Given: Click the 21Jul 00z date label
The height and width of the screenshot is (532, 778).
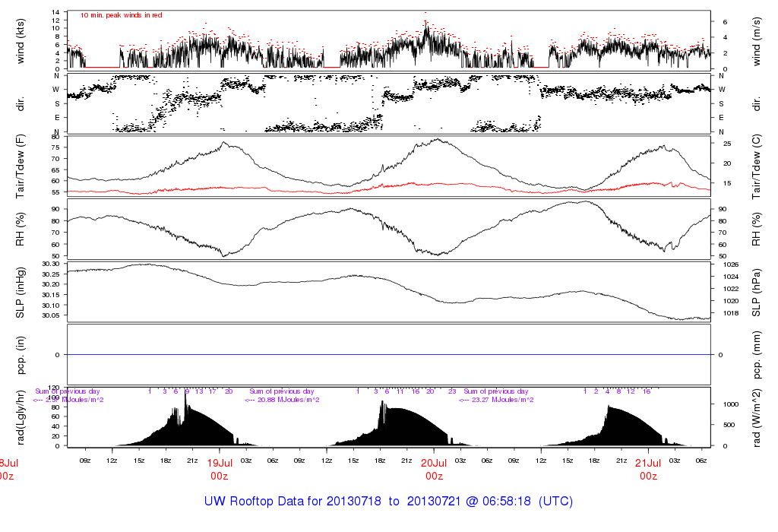Looking at the screenshot, I should point(649,470).
